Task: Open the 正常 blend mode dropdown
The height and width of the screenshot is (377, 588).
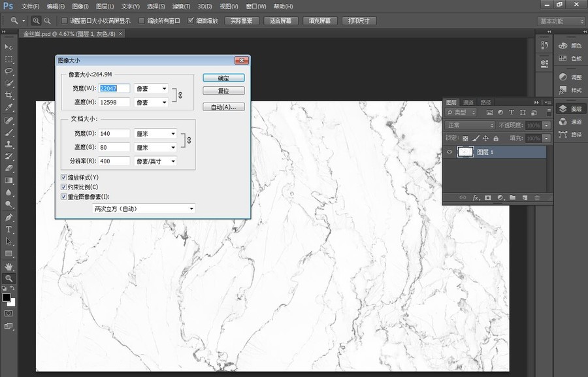Action: click(470, 125)
